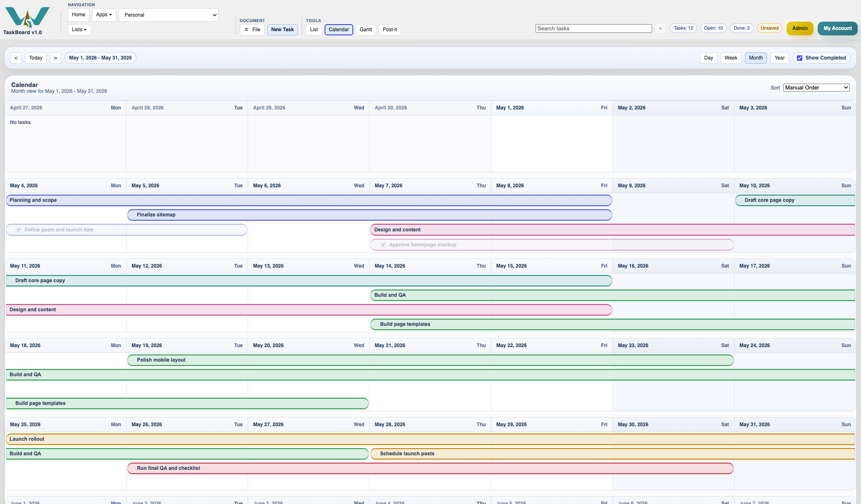Screen dimensions: 861x504
Task: Click the date range May 1 - May 31 pill
Action: [100, 58]
